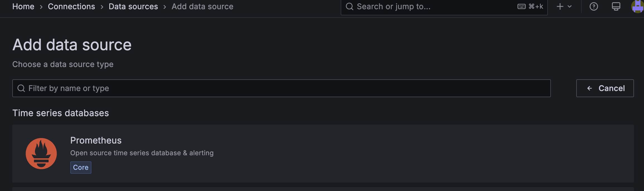Image resolution: width=644 pixels, height=191 pixels.
Task: Open the user profile avatar
Action: click(x=637, y=6)
